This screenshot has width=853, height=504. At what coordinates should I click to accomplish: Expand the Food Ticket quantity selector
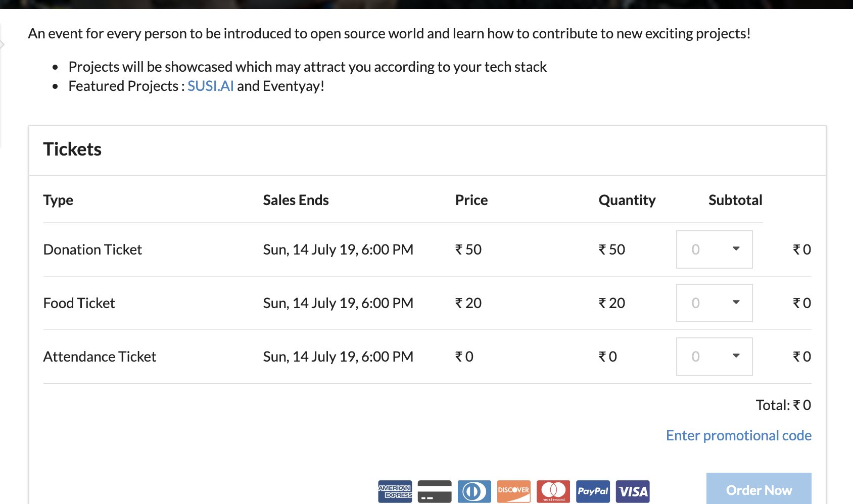714,303
